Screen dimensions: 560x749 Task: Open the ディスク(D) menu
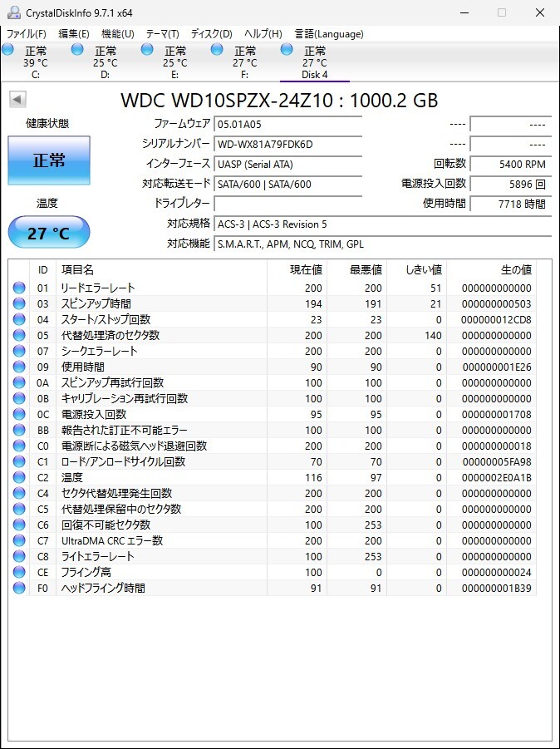point(212,34)
